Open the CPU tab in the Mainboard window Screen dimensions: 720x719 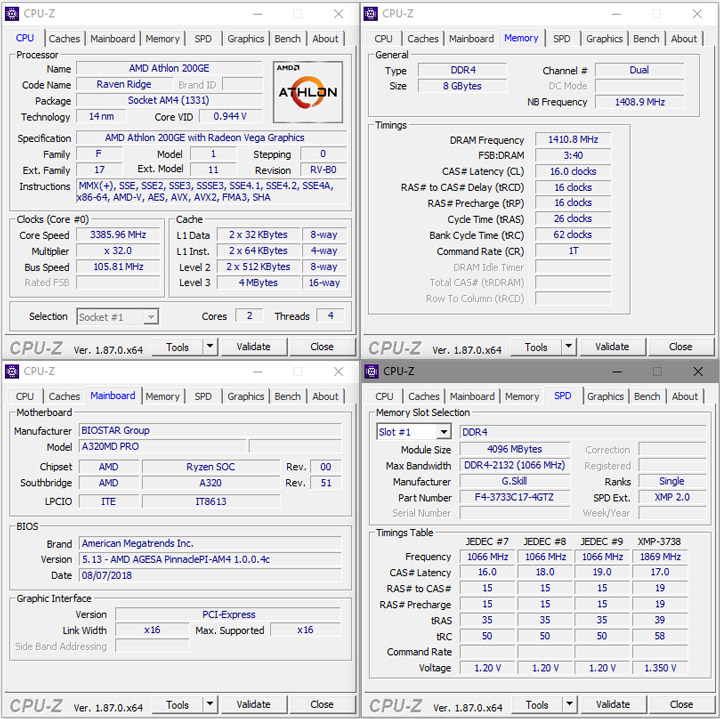tap(25, 396)
